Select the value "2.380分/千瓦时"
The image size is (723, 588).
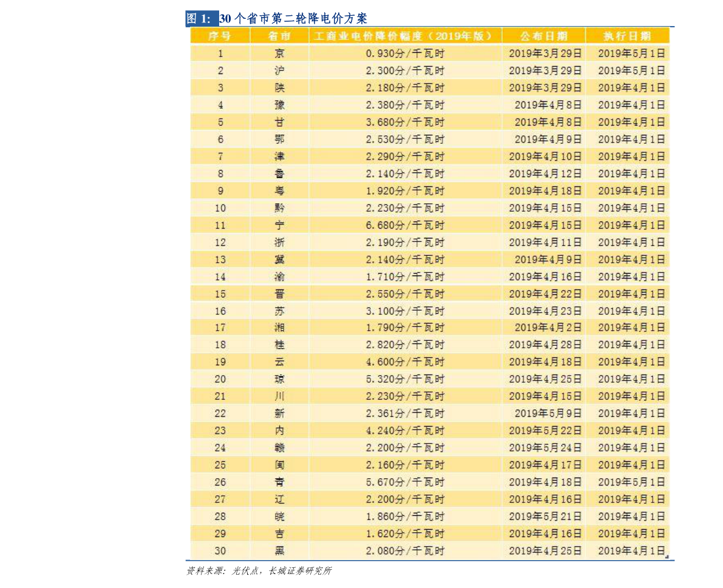(405, 105)
